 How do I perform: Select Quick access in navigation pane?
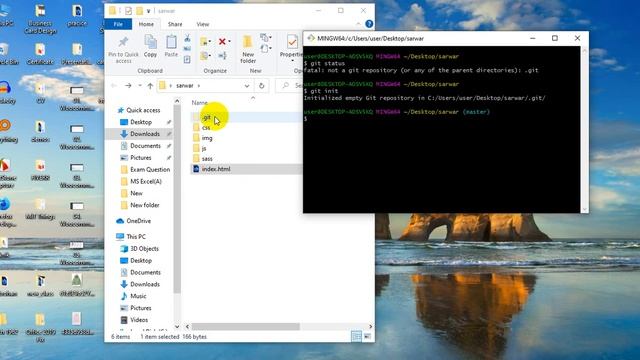click(143, 110)
